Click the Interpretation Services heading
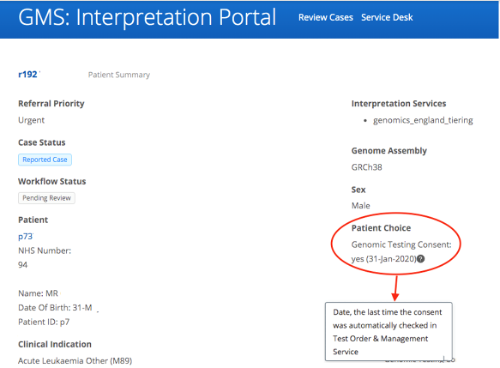Viewport: 500px width, 368px height. pos(399,104)
